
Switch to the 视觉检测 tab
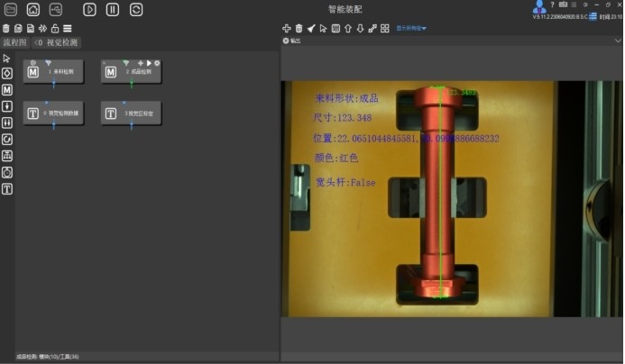click(x=56, y=42)
